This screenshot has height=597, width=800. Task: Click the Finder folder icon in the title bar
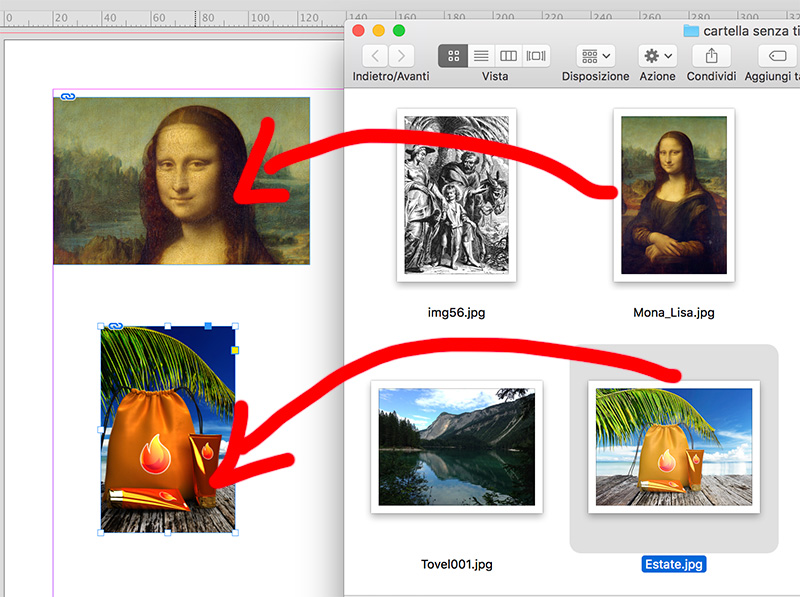tap(691, 31)
